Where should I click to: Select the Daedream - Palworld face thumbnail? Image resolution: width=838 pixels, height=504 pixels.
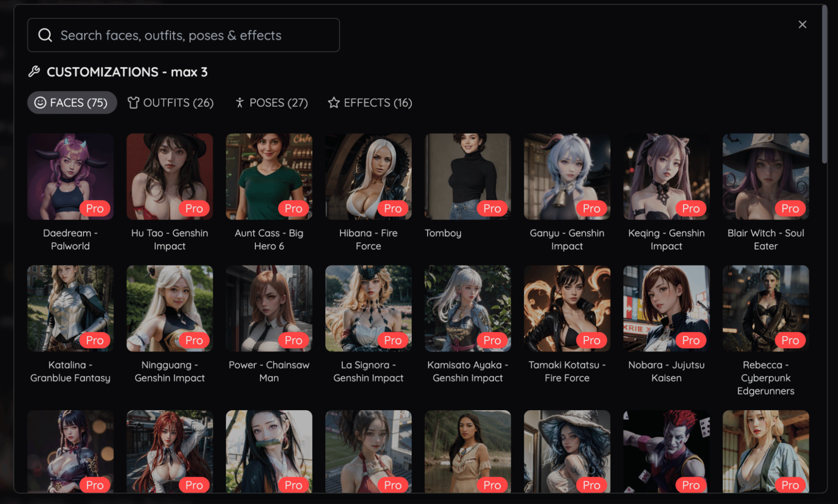pyautogui.click(x=70, y=177)
